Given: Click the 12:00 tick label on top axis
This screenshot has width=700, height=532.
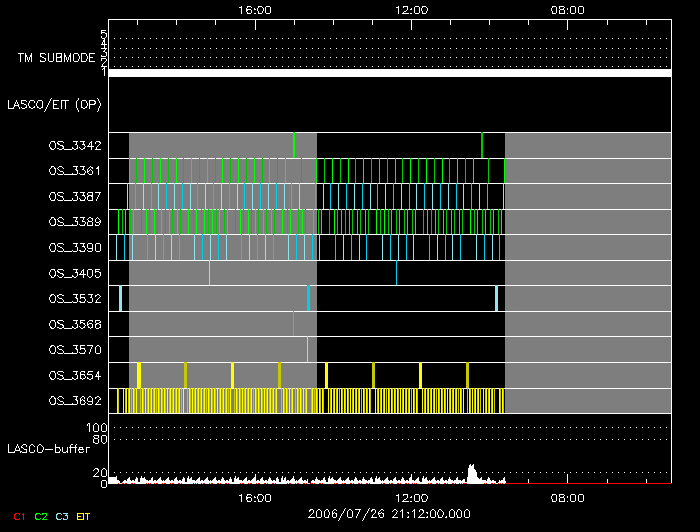Looking at the screenshot, I should tap(412, 9).
